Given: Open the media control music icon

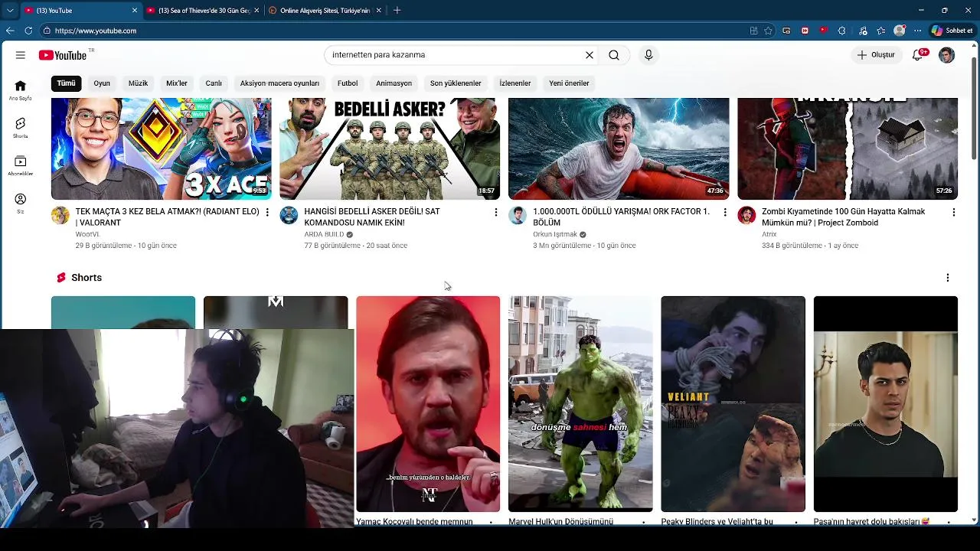Looking at the screenshot, I should coord(863,31).
